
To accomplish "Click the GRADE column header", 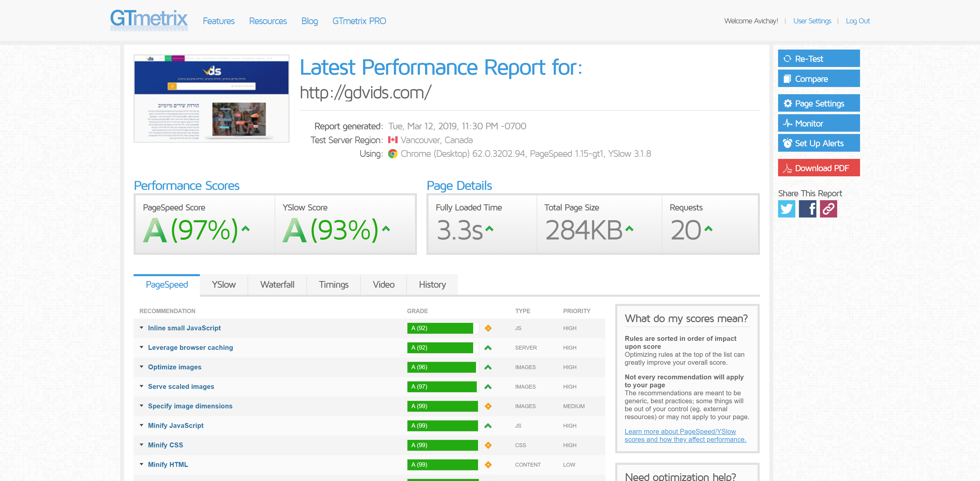I will click(417, 311).
